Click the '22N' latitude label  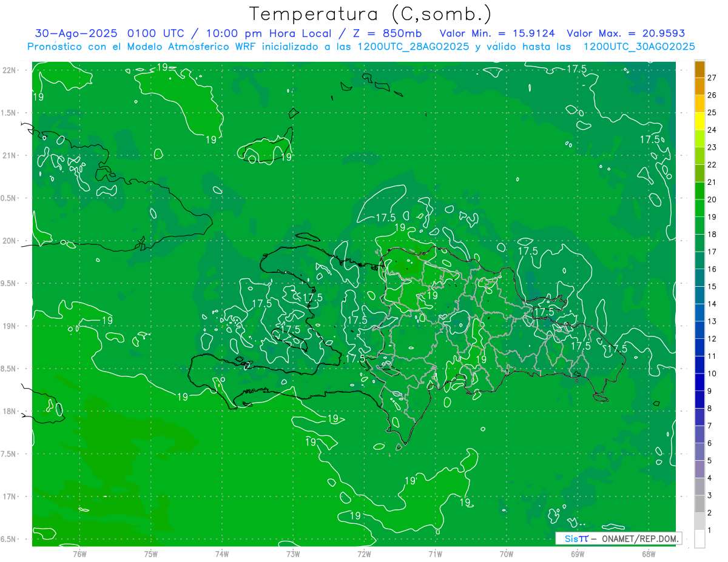point(9,70)
